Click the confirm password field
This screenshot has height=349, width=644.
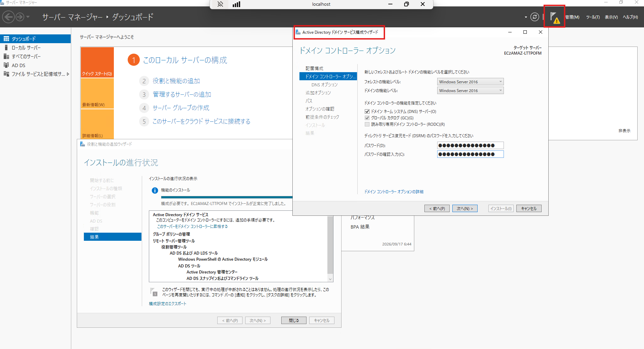pyautogui.click(x=470, y=154)
